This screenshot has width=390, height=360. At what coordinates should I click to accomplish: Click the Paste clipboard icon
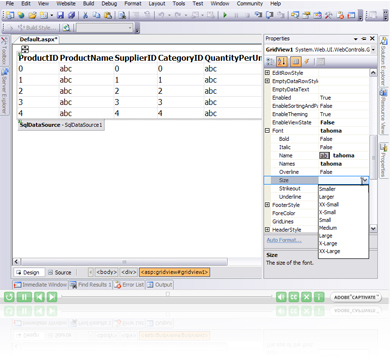pyautogui.click(x=107, y=15)
